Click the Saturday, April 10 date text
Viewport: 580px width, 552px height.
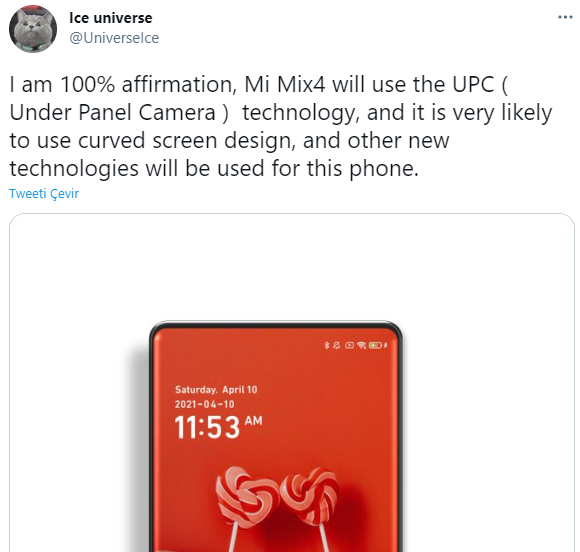pyautogui.click(x=216, y=390)
